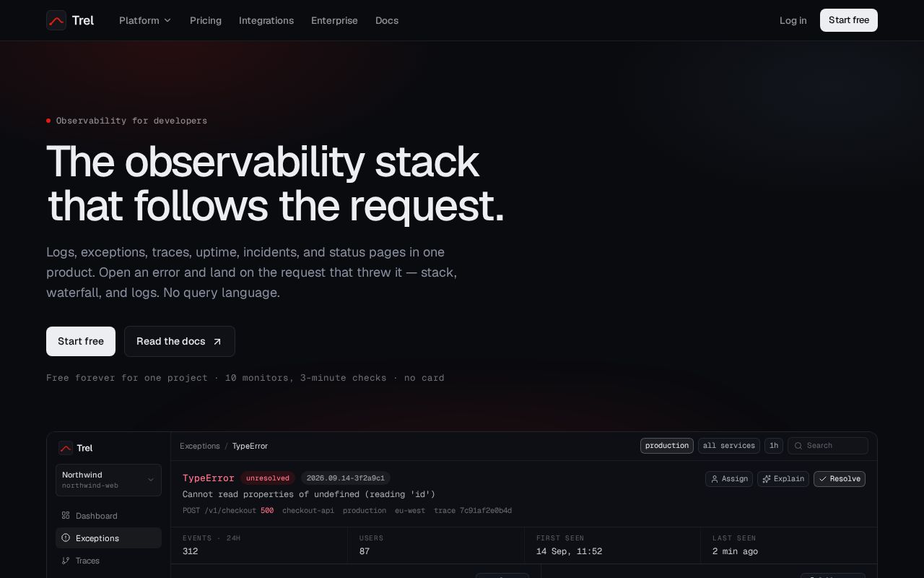Click Start free in the header
Image resolution: width=924 pixels, height=578 pixels.
tap(849, 20)
